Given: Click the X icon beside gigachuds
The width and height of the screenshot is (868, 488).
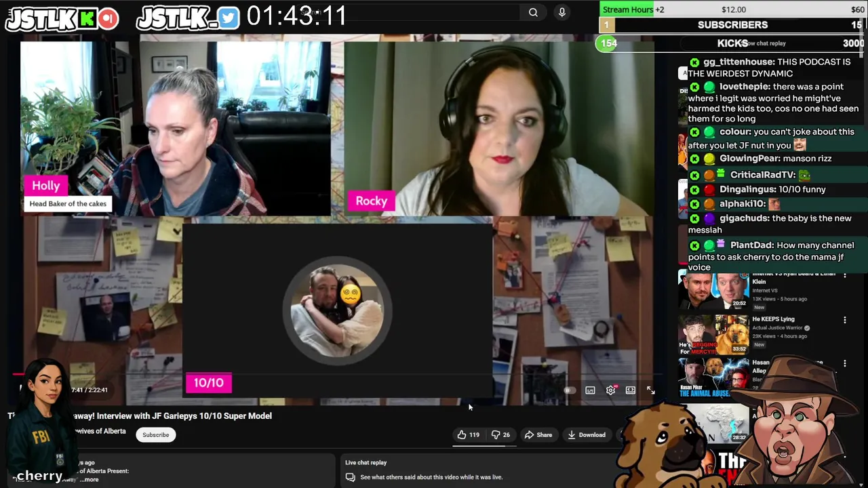Looking at the screenshot, I should (694, 219).
